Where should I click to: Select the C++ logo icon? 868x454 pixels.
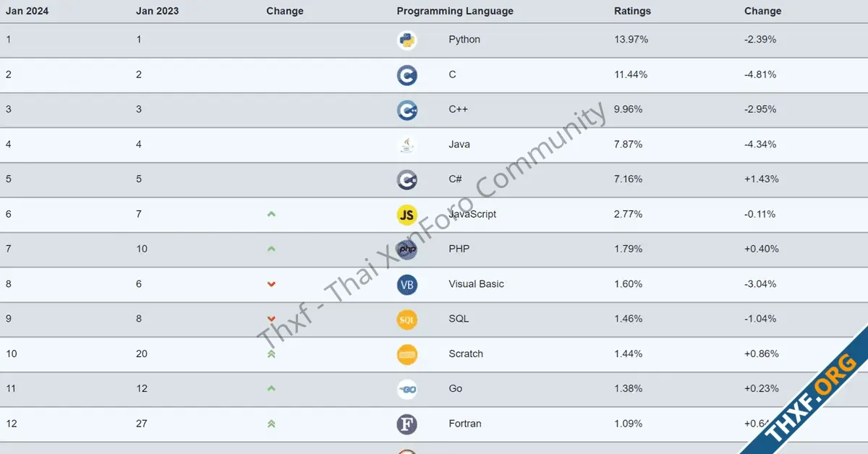(407, 110)
